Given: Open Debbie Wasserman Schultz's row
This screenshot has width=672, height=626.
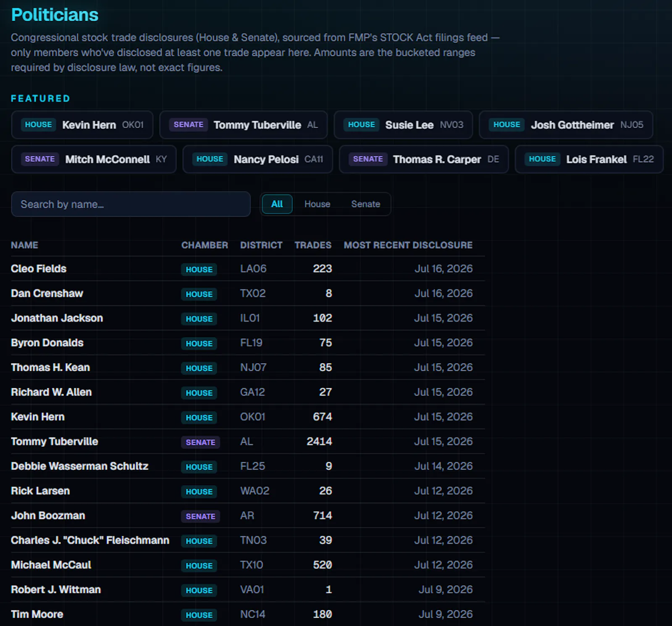Looking at the screenshot, I should (248, 466).
